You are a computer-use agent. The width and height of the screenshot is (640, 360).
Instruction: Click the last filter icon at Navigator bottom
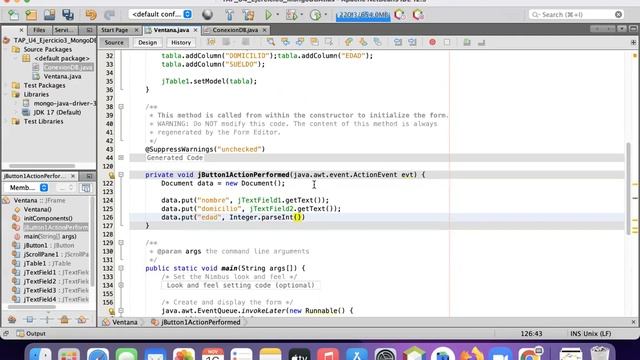click(82, 320)
